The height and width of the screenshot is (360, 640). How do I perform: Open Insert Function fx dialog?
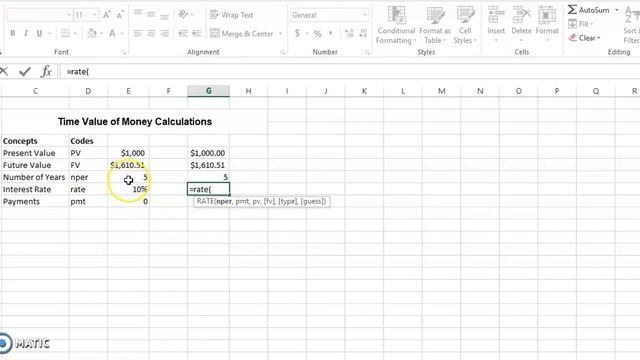coord(46,71)
